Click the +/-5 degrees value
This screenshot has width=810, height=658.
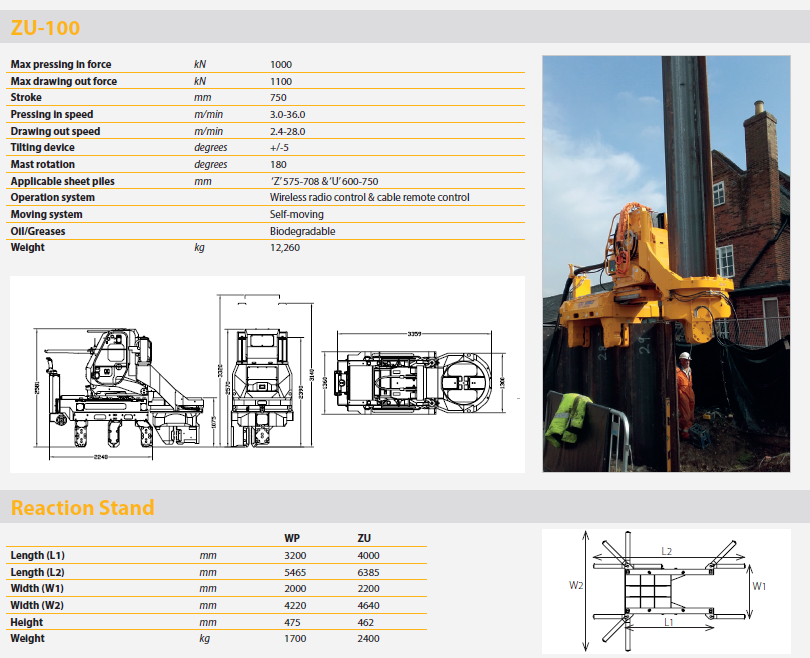click(x=279, y=148)
